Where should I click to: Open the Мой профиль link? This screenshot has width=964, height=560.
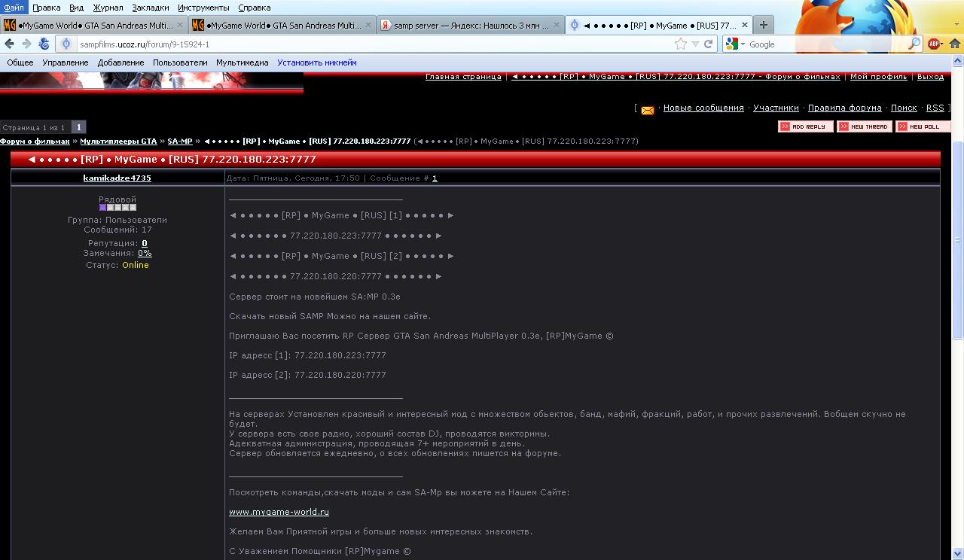pos(879,77)
